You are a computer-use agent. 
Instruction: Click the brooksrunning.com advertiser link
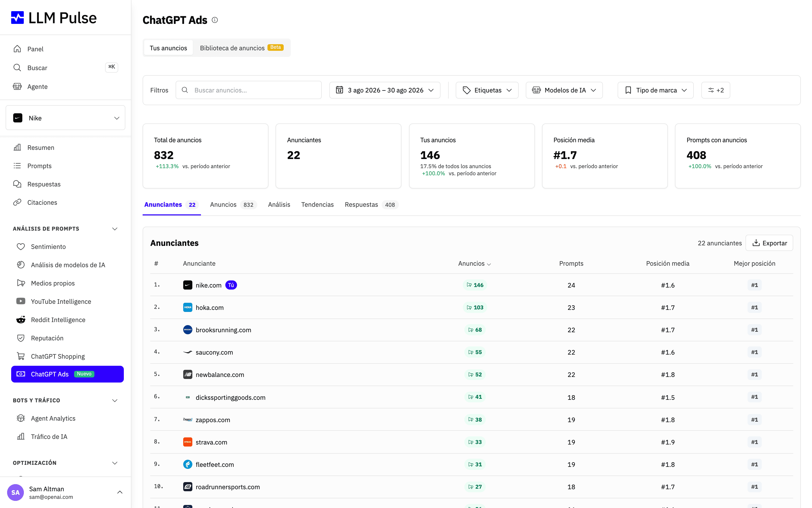pos(223,330)
